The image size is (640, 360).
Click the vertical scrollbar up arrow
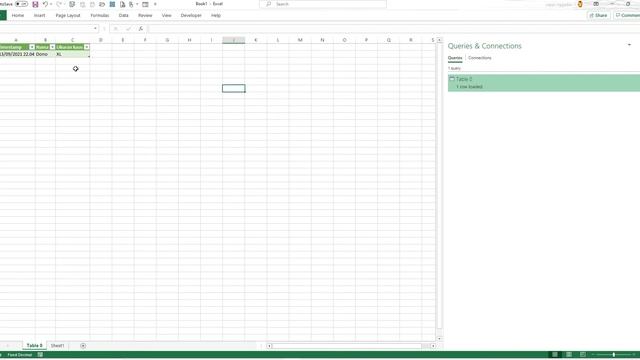pyautogui.click(x=440, y=40)
